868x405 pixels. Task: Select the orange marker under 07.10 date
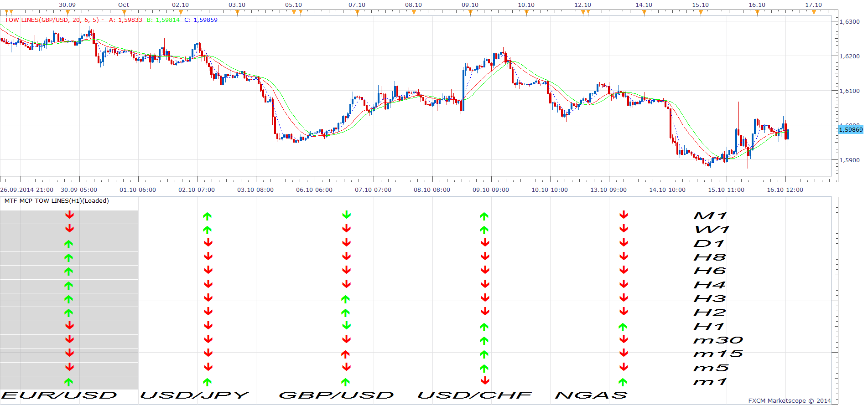(357, 12)
